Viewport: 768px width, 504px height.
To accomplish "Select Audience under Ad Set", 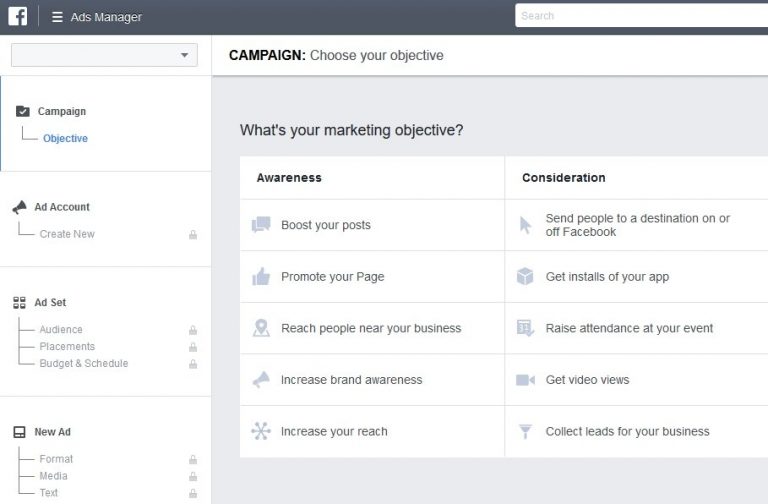I will click(x=61, y=330).
